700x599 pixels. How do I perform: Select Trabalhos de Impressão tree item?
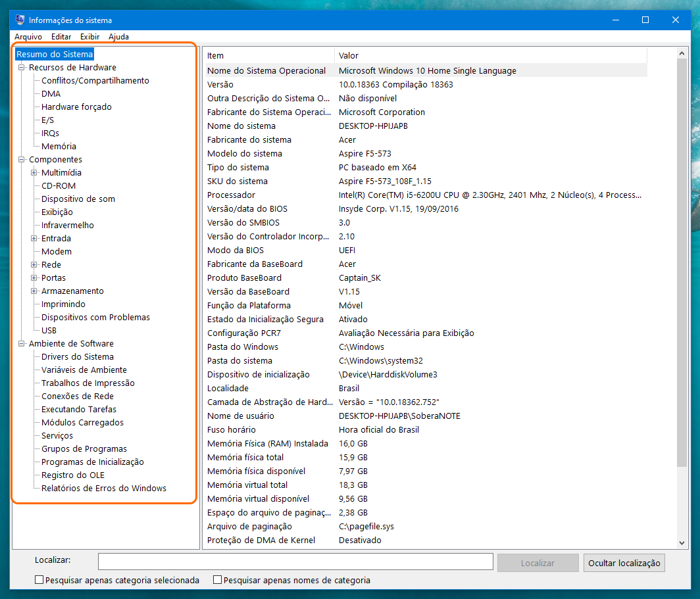[x=88, y=383]
